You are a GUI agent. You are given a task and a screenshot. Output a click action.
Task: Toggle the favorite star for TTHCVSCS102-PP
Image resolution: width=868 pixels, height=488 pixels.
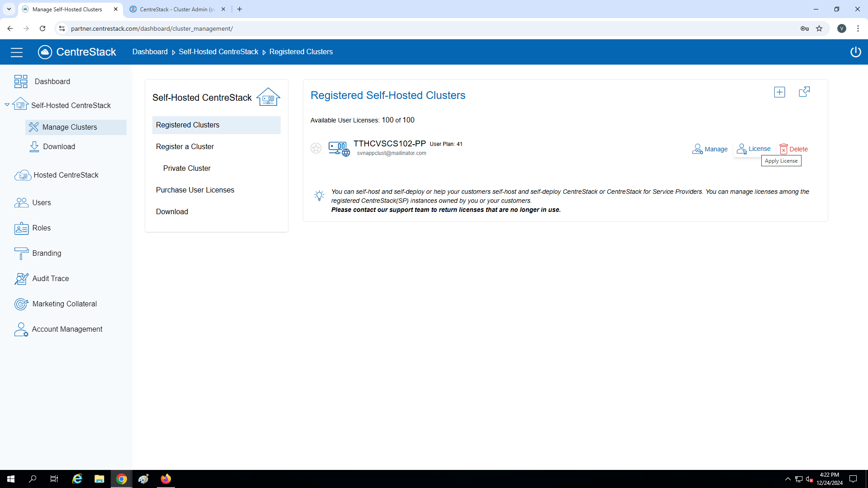pyautogui.click(x=316, y=148)
